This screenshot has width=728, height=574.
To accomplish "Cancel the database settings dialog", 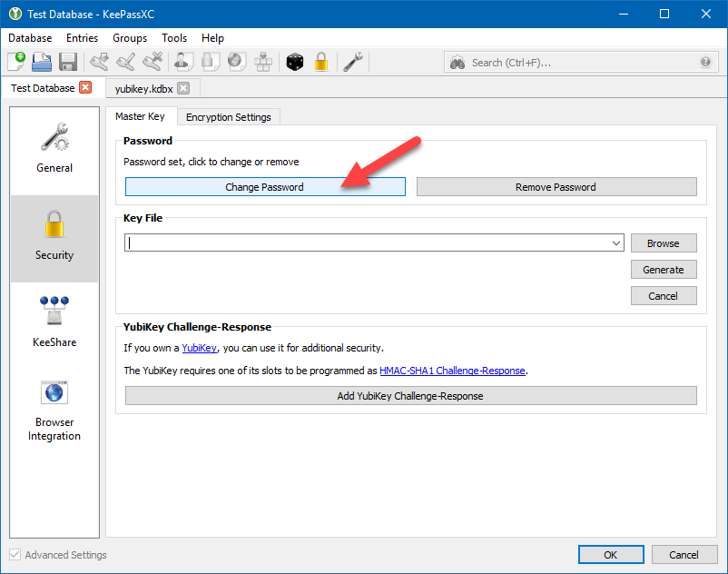I will [684, 555].
